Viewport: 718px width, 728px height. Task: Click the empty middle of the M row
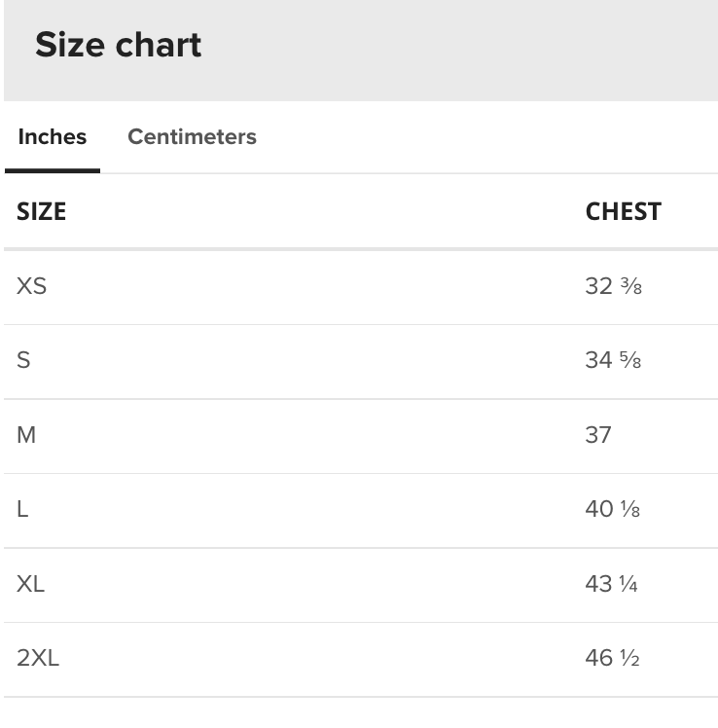(x=310, y=435)
